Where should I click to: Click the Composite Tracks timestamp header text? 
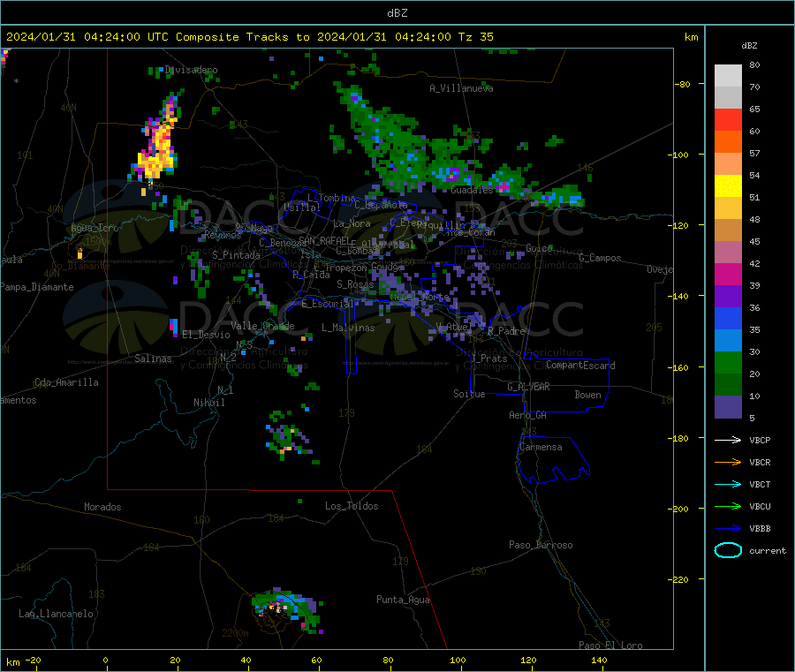[x=249, y=37]
